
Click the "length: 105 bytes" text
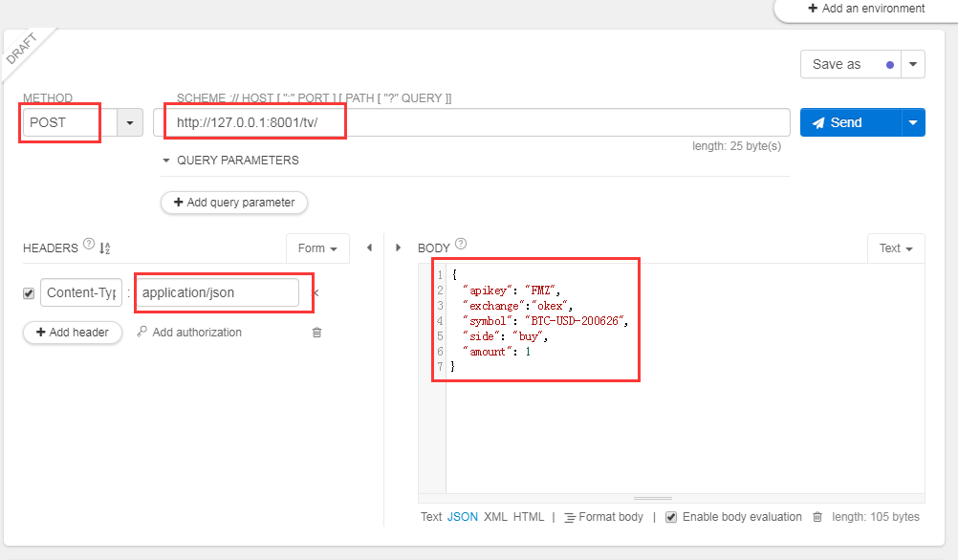pyautogui.click(x=876, y=517)
